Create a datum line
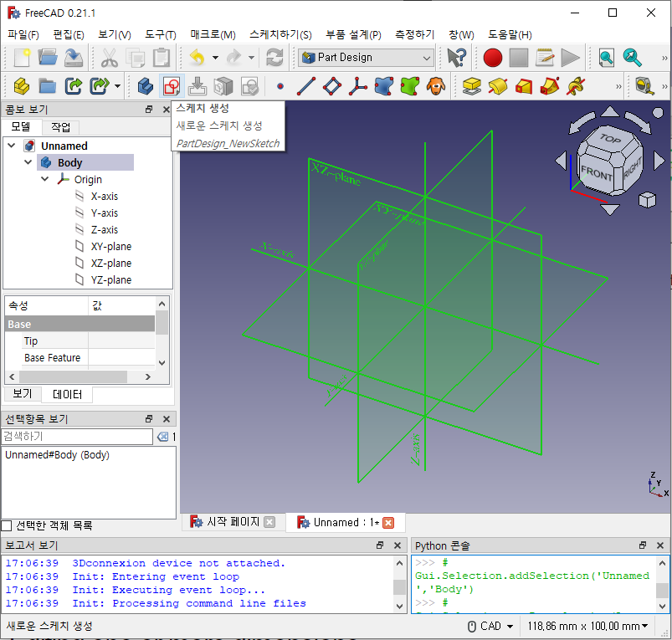The height and width of the screenshot is (640, 672). coord(306,86)
